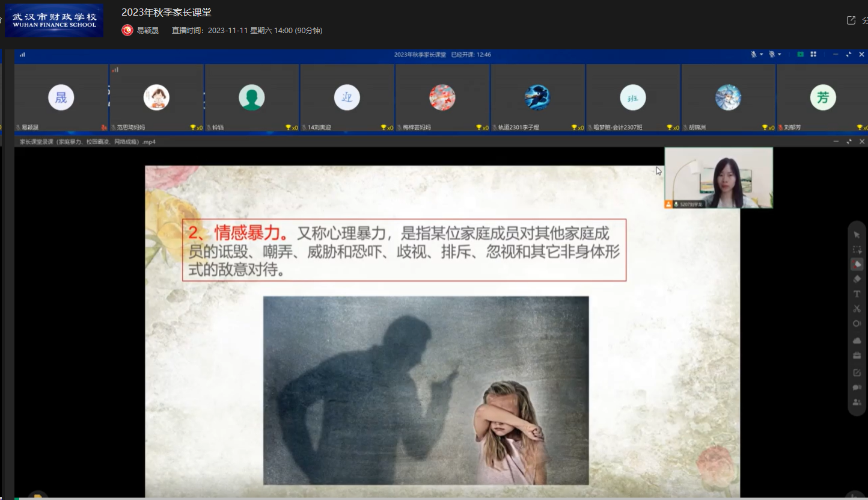Exit fullscreen arrows icon in meeting bar
Screen dimensions: 868x500
[x=849, y=54]
